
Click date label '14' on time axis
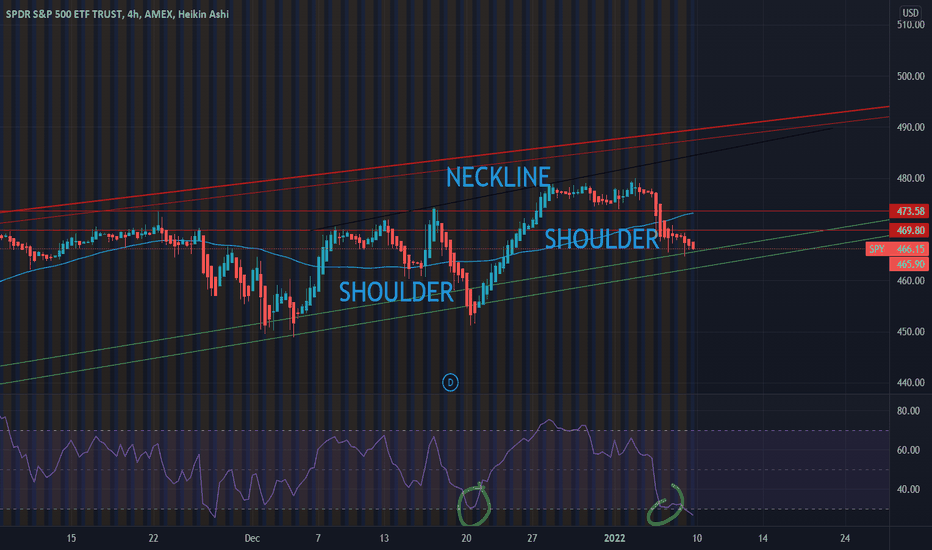click(763, 538)
